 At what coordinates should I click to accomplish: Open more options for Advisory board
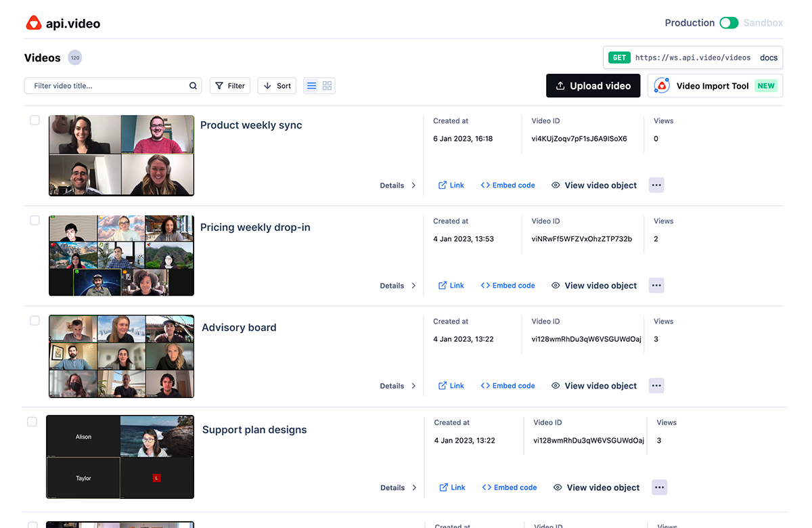pyautogui.click(x=656, y=385)
